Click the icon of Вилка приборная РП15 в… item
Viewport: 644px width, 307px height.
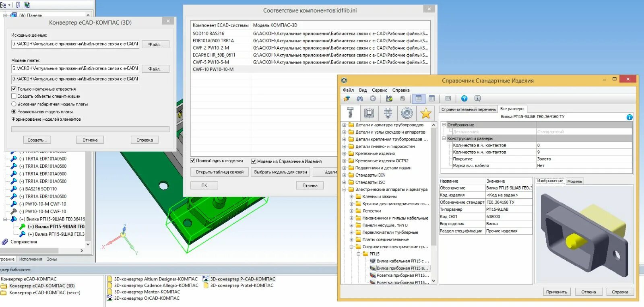373,268
